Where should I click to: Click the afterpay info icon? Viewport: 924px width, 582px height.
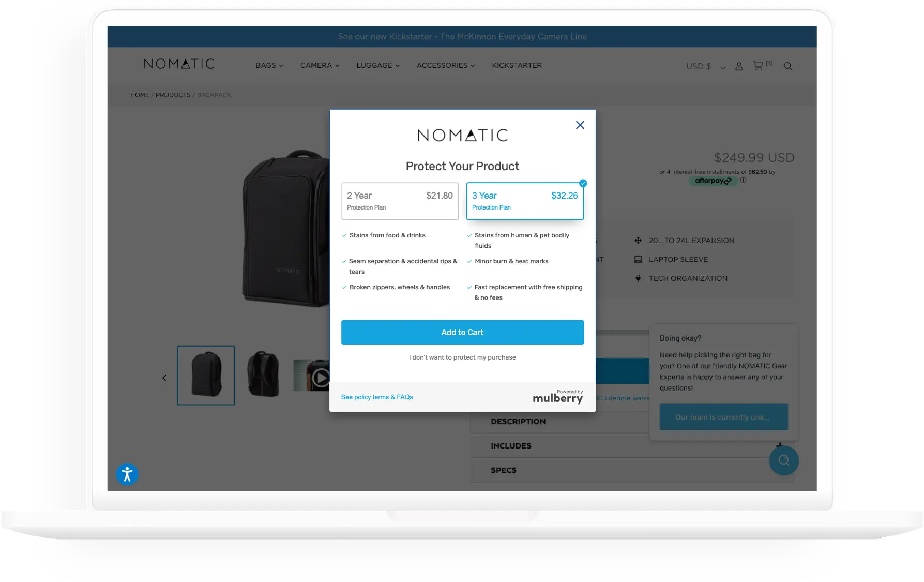pyautogui.click(x=743, y=180)
